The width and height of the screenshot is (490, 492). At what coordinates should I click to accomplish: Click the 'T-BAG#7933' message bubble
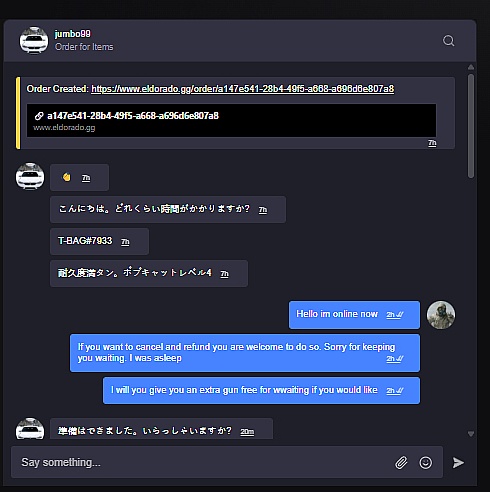pyautogui.click(x=99, y=241)
